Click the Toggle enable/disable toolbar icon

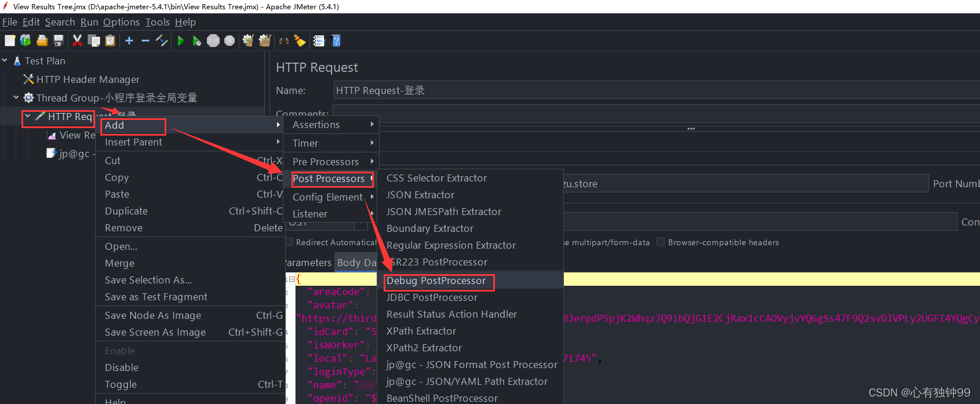(x=162, y=41)
